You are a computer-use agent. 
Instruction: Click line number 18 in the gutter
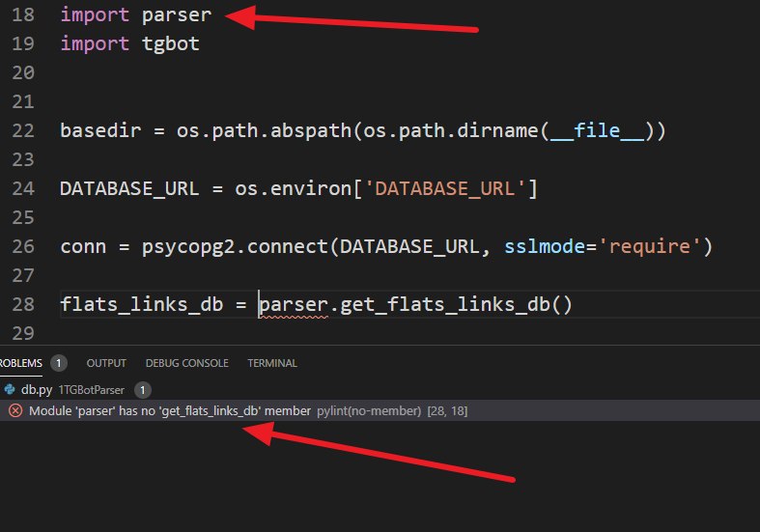pos(23,14)
